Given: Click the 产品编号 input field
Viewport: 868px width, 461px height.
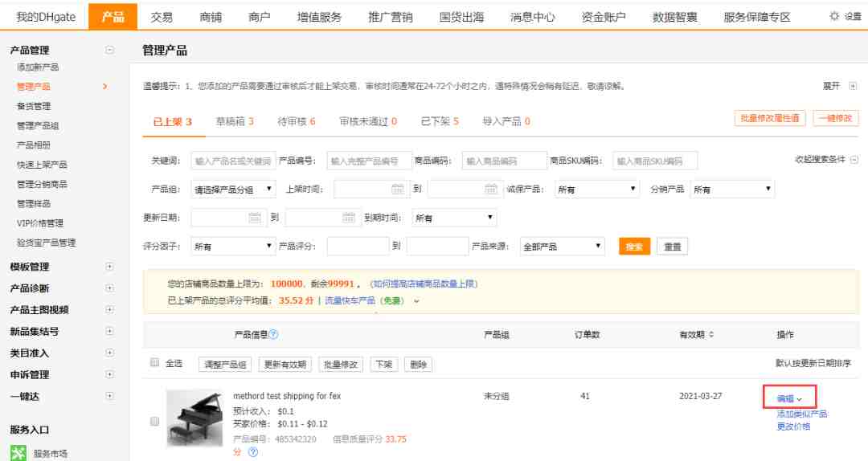Looking at the screenshot, I should 369,161.
